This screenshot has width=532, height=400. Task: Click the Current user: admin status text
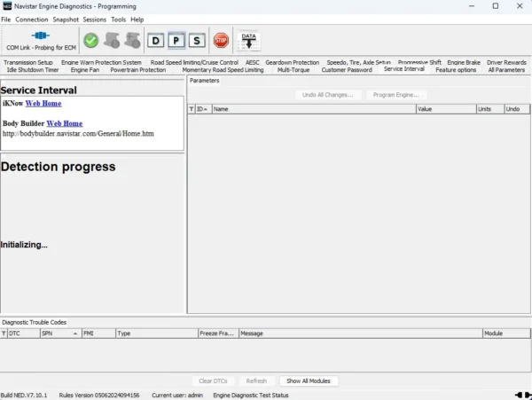coord(177,396)
